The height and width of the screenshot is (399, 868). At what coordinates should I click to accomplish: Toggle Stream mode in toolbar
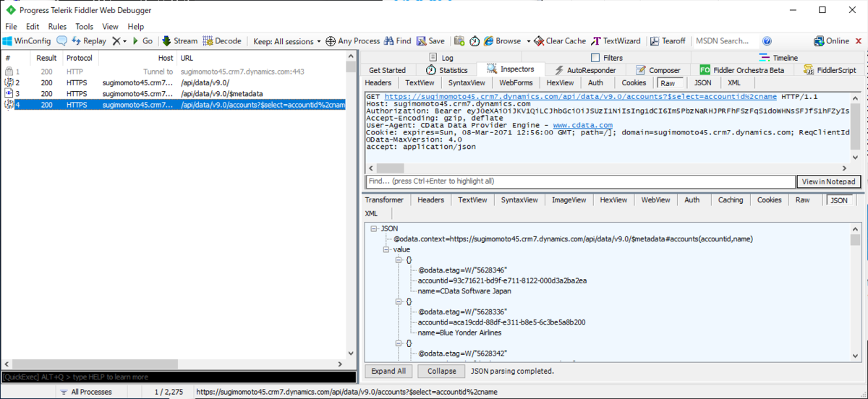(179, 41)
